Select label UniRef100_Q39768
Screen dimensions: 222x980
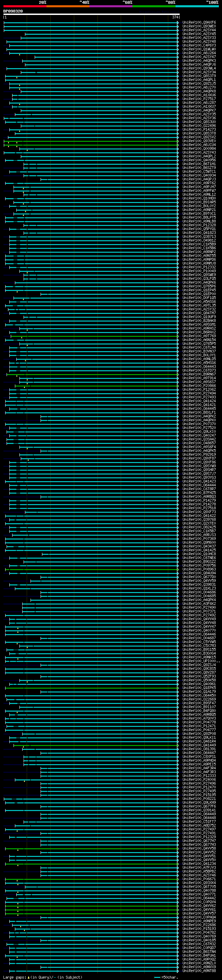click(199, 519)
